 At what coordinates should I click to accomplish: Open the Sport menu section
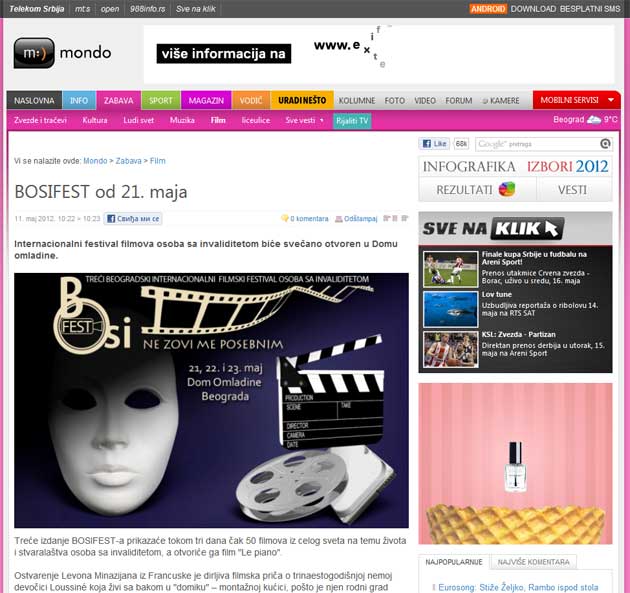(161, 100)
